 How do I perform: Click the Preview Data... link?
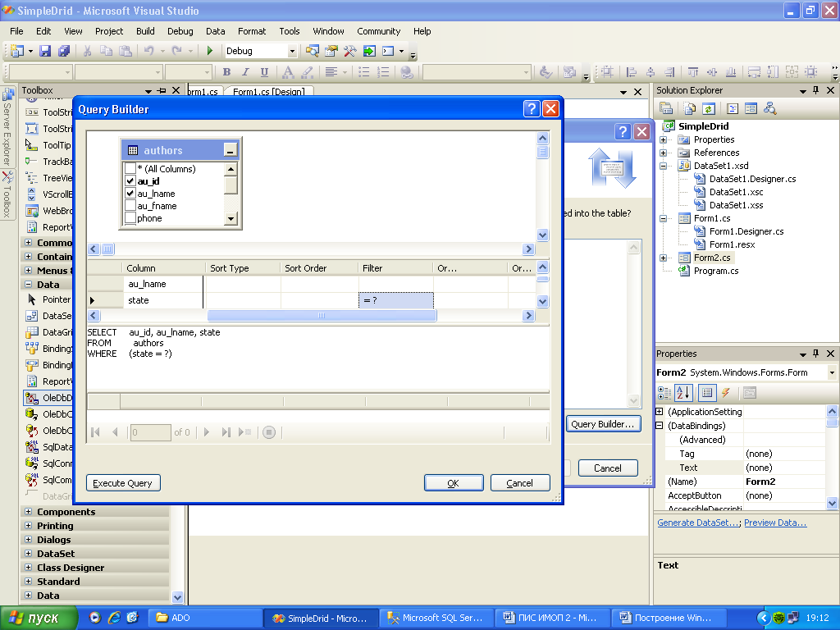775,523
